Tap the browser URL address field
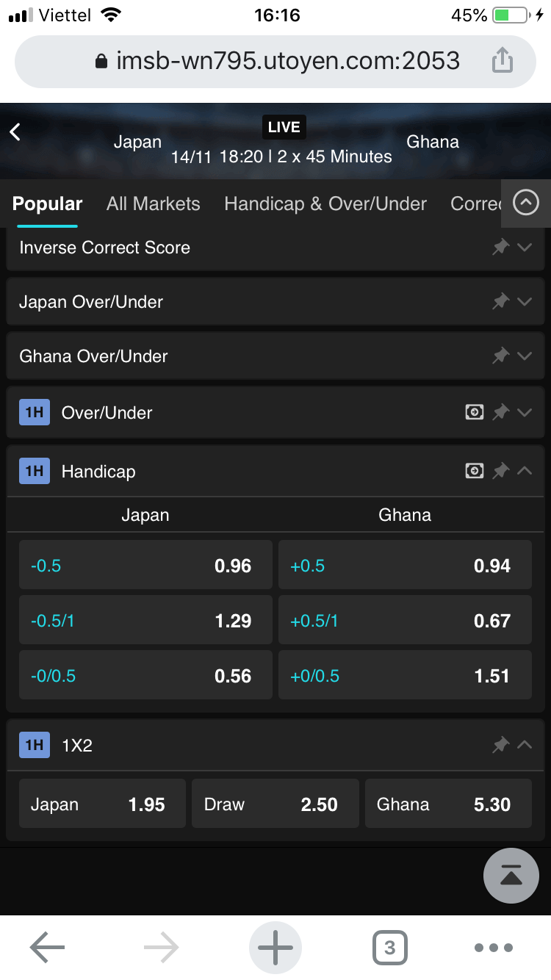Image resolution: width=551 pixels, height=980 pixels. (x=275, y=61)
